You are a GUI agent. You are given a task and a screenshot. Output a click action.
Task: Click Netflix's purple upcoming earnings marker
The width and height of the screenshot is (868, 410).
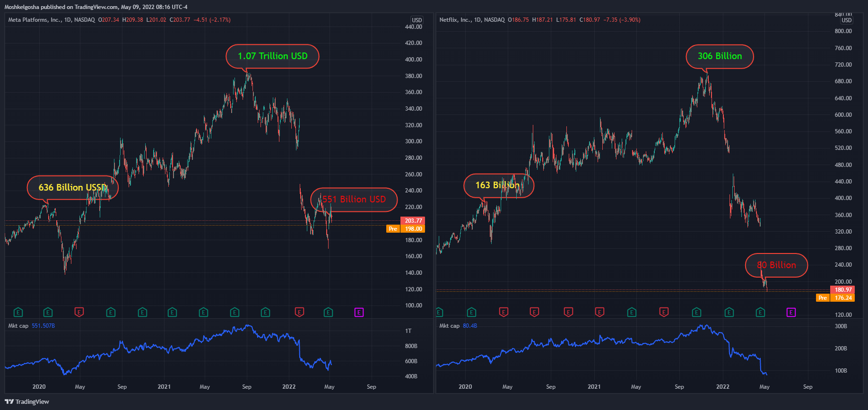pos(791,312)
